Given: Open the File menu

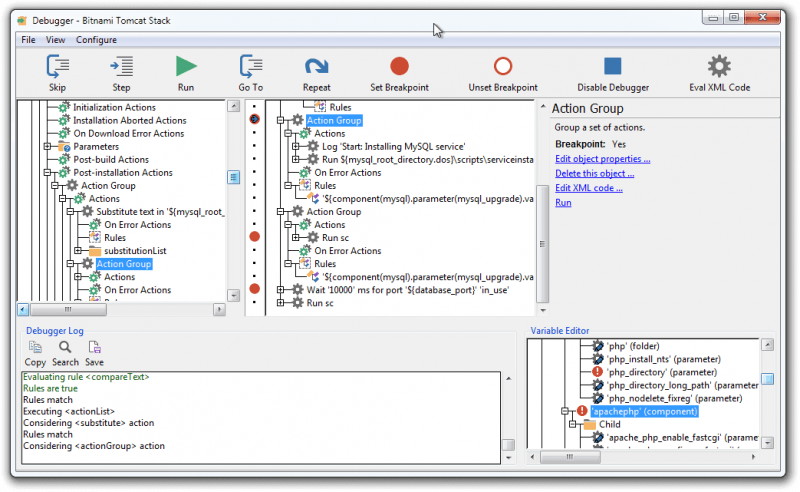Looking at the screenshot, I should (x=28, y=40).
